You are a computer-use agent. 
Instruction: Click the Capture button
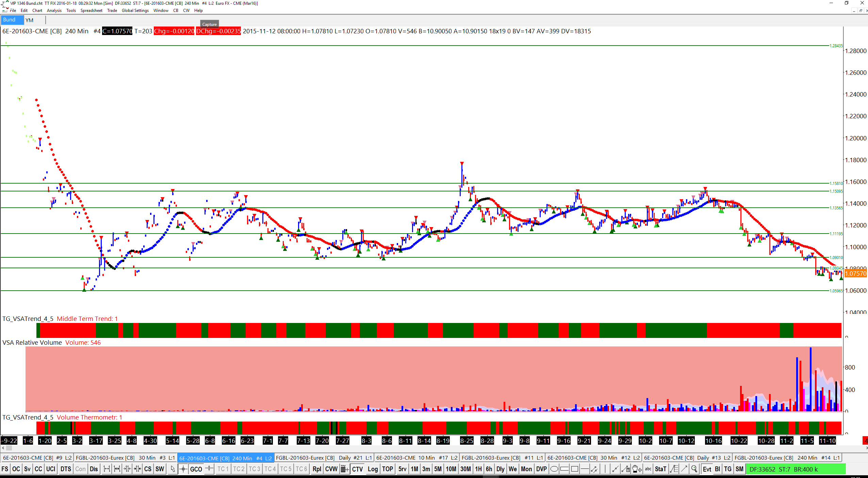tap(209, 24)
